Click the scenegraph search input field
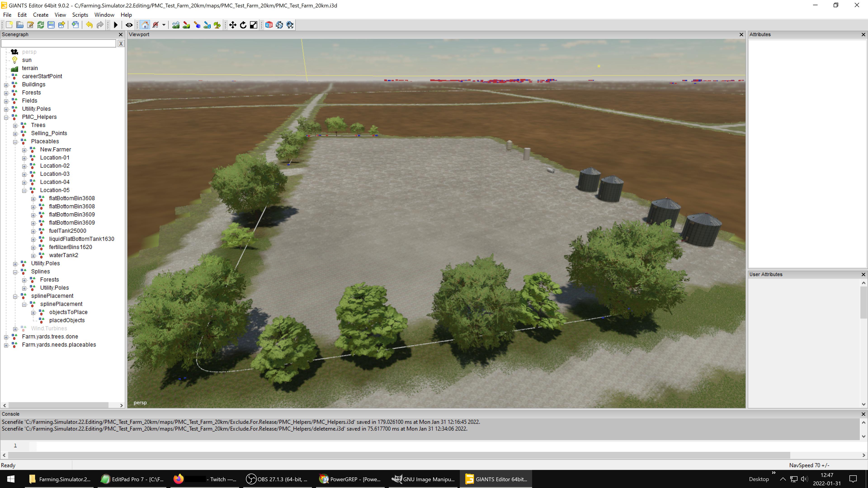The image size is (868, 488). click(x=59, y=43)
